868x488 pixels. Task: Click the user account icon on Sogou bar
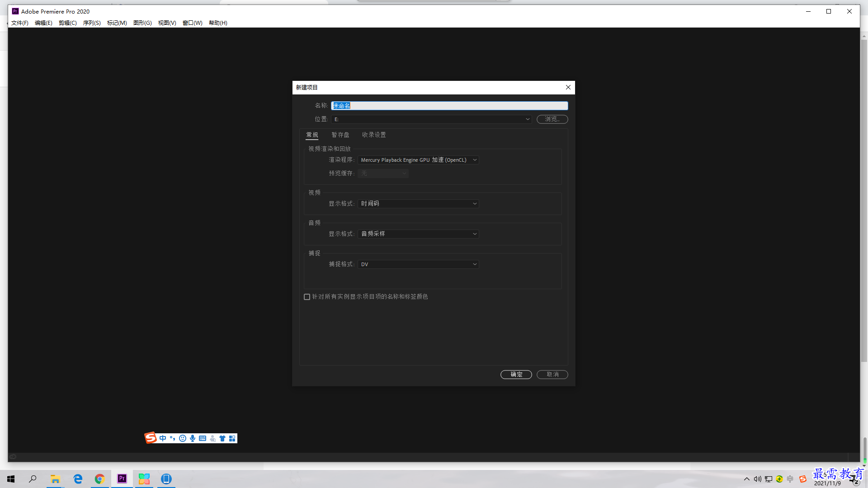click(x=212, y=438)
